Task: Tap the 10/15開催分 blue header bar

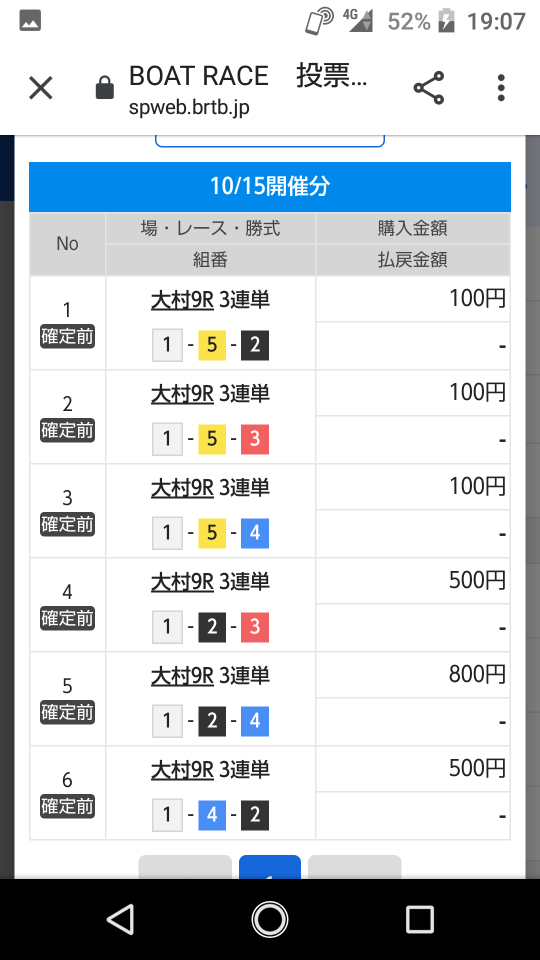Action: pos(270,187)
